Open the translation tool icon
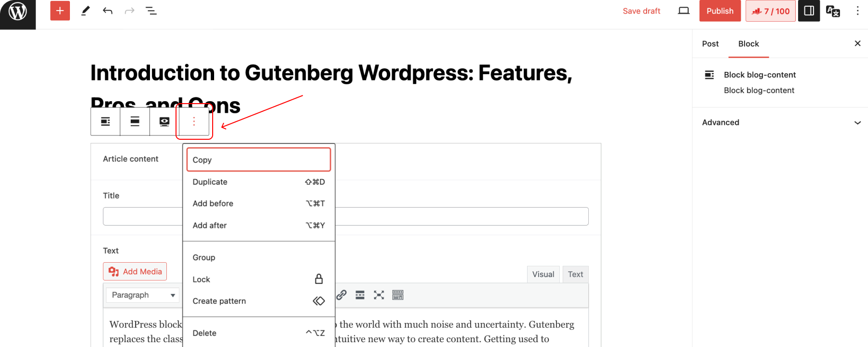Viewport: 868px width, 347px height. coord(833,11)
